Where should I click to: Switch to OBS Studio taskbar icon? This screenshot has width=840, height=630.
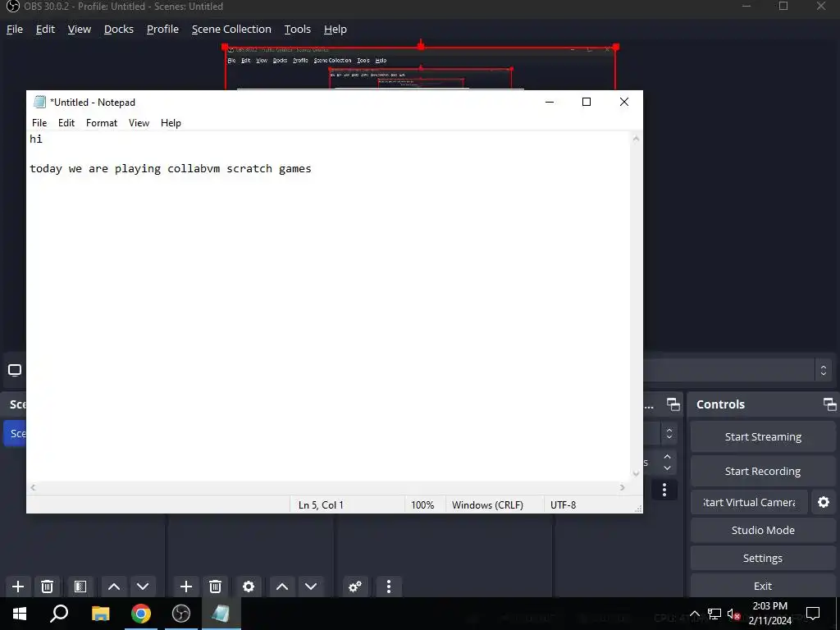point(181,614)
